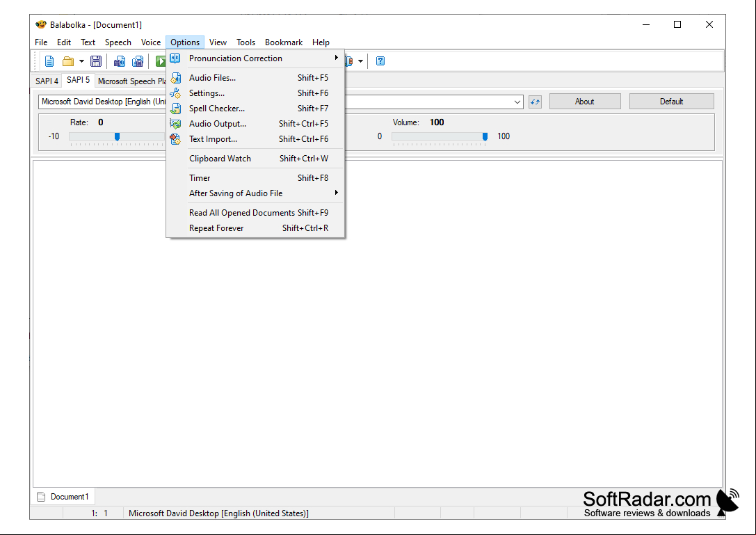
Task: Open the Voice menu
Action: 151,42
